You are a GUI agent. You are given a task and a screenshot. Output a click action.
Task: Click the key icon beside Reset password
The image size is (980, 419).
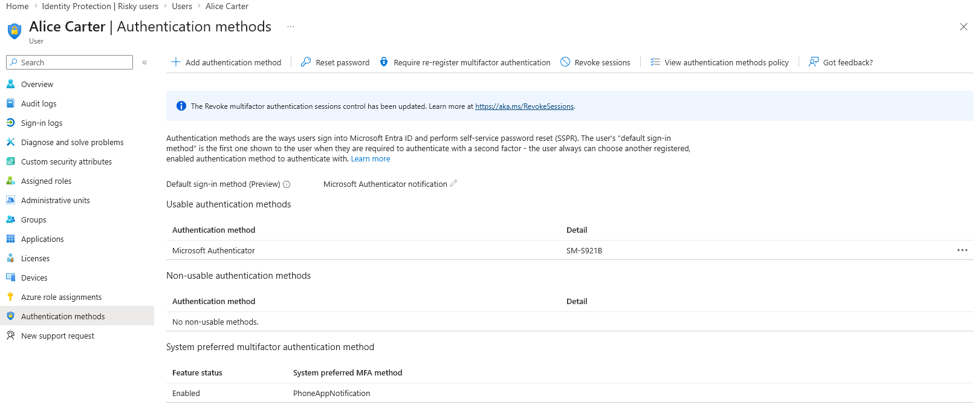click(306, 62)
